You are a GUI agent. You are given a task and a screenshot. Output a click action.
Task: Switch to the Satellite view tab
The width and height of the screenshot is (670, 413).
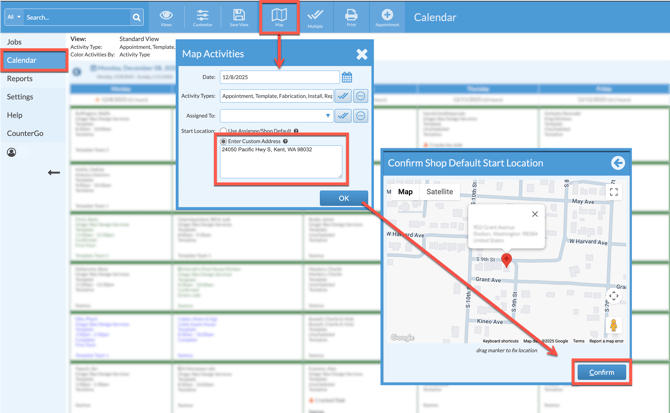pos(439,192)
